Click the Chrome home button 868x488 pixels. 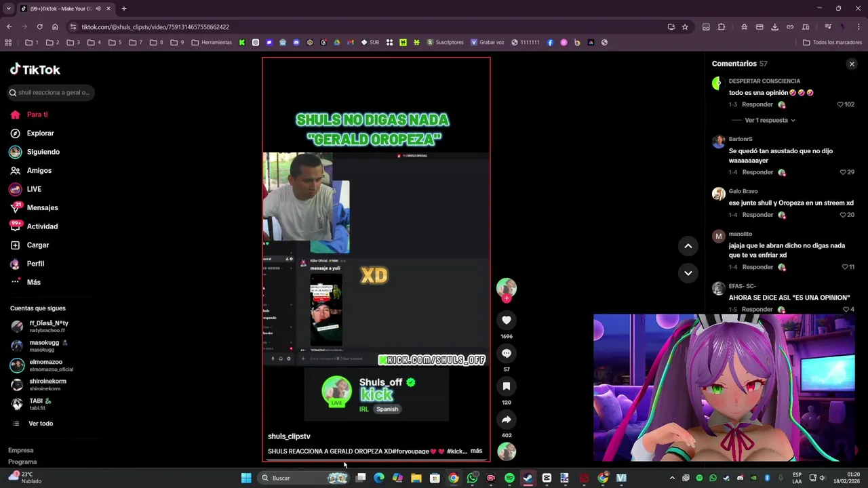(55, 27)
